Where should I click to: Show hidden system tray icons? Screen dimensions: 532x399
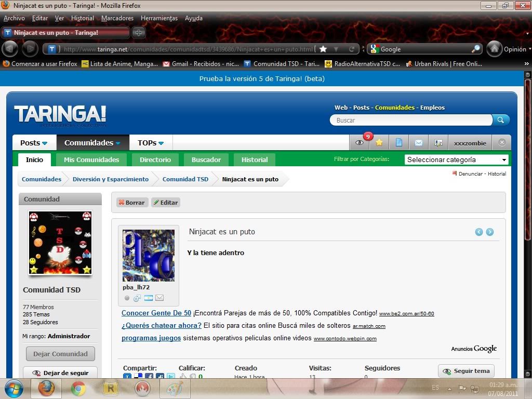[449, 389]
